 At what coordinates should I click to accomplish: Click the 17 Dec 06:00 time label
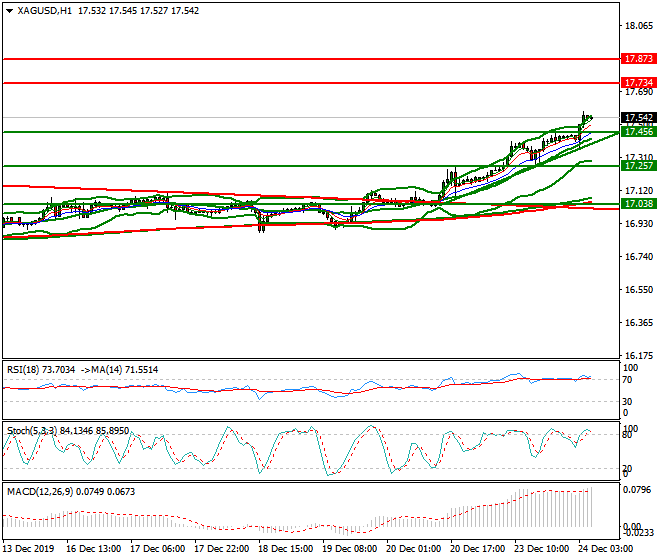[157, 549]
